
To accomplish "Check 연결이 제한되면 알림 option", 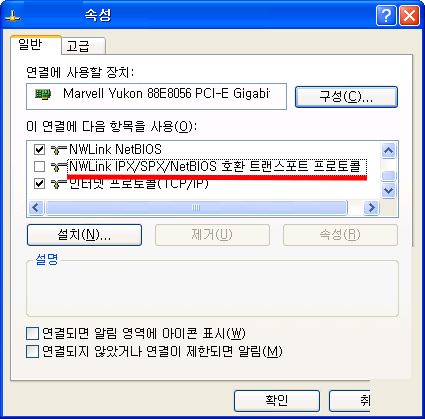I will coord(32,351).
